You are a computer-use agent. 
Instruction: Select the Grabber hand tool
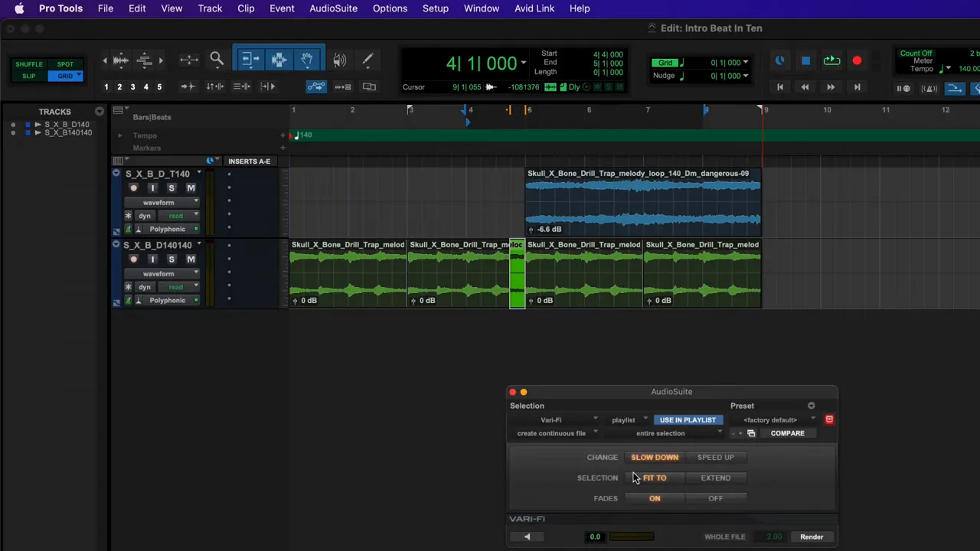click(x=306, y=60)
